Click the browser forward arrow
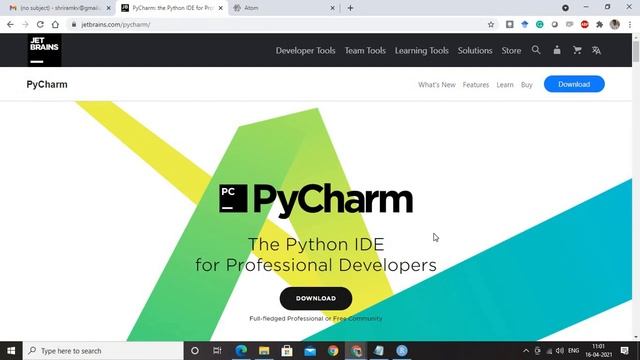The width and height of the screenshot is (640, 360). click(x=25, y=24)
